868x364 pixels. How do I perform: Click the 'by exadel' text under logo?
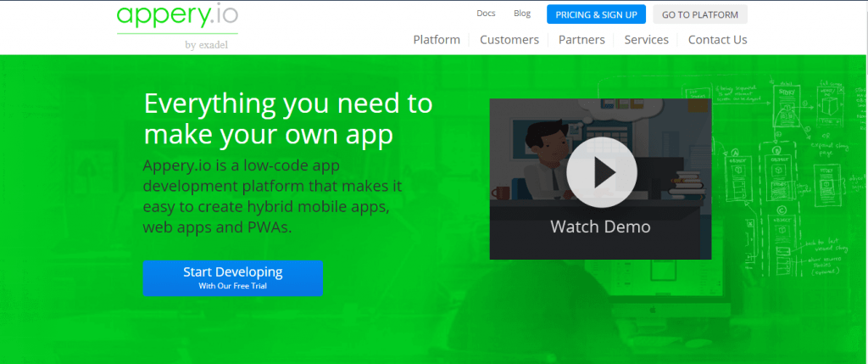(x=207, y=45)
